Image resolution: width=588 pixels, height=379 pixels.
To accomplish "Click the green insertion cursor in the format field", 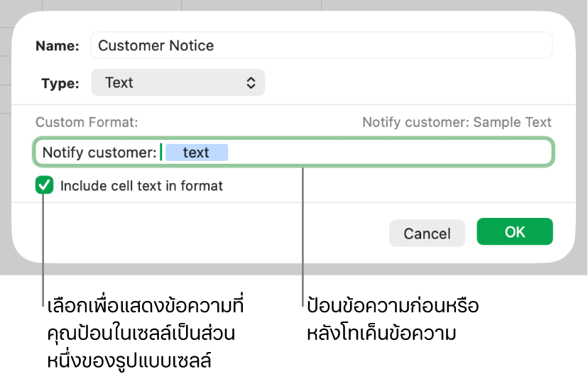I will (161, 153).
